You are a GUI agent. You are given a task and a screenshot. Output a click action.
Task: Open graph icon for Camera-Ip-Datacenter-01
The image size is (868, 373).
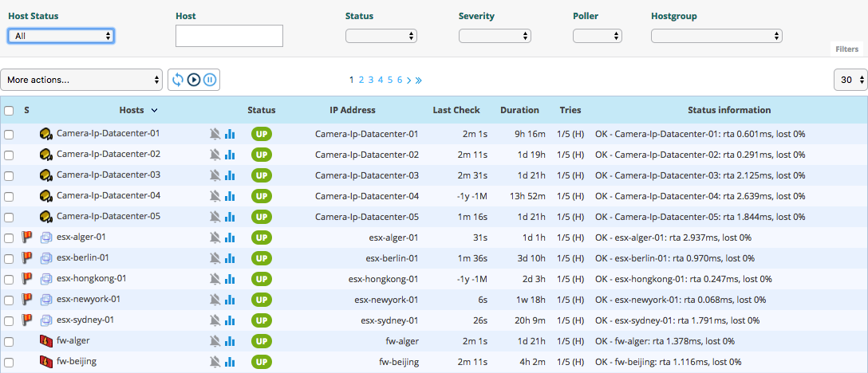(230, 134)
